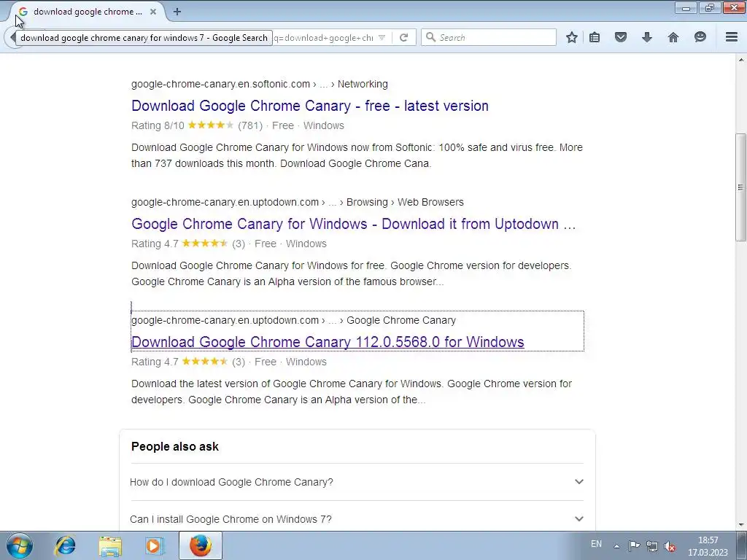This screenshot has height=560, width=747.
Task: Close the 'download google chrome' tab
Action: (x=153, y=12)
